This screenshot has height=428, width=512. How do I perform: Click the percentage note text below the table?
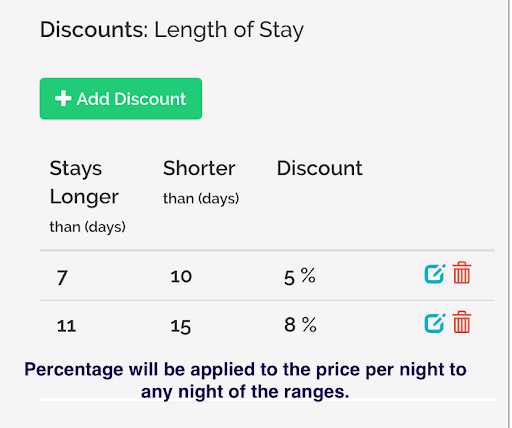click(x=245, y=380)
